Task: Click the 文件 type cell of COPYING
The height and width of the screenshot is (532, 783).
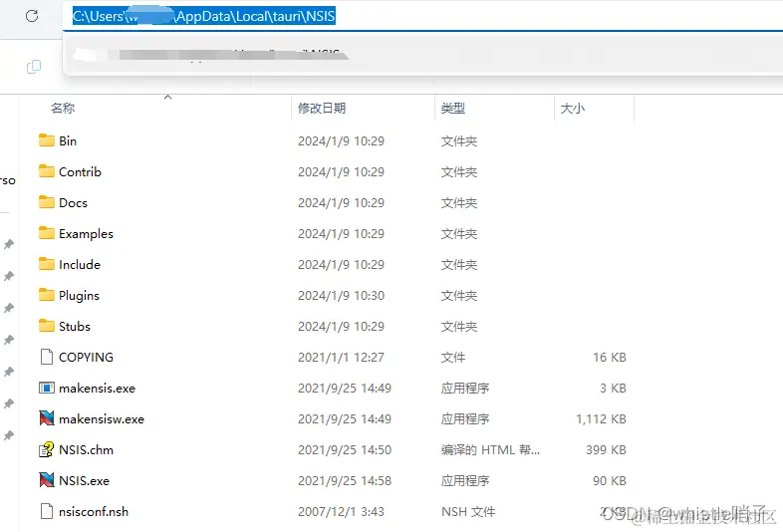Action: [453, 358]
